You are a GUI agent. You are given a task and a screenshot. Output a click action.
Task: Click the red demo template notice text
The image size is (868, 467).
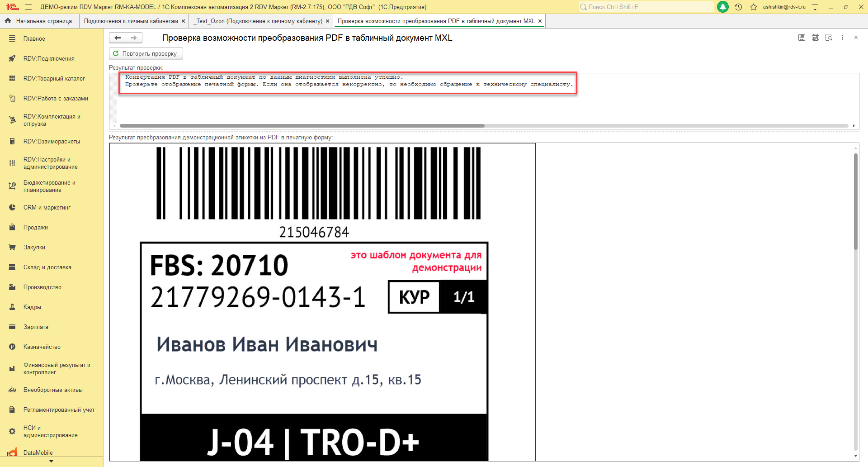pyautogui.click(x=416, y=262)
